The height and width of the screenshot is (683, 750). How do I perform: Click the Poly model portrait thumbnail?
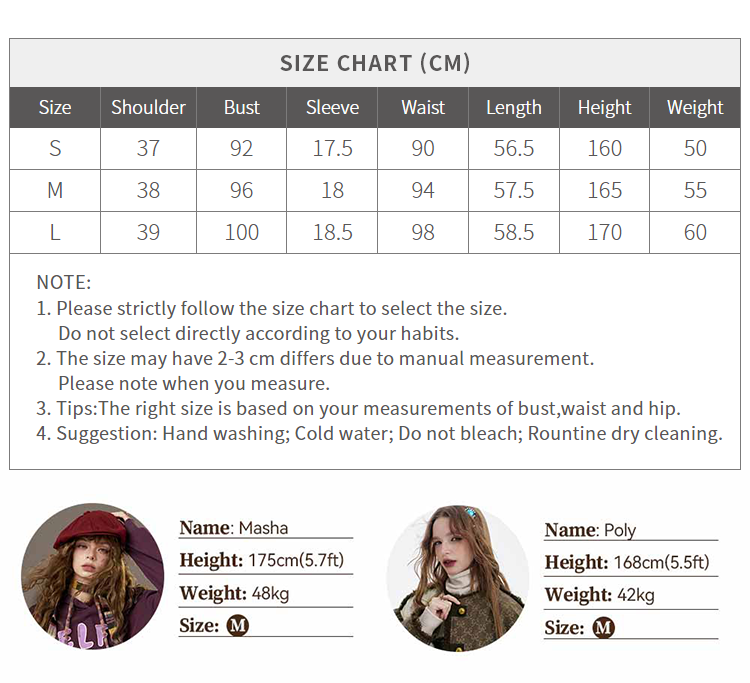pos(458,578)
